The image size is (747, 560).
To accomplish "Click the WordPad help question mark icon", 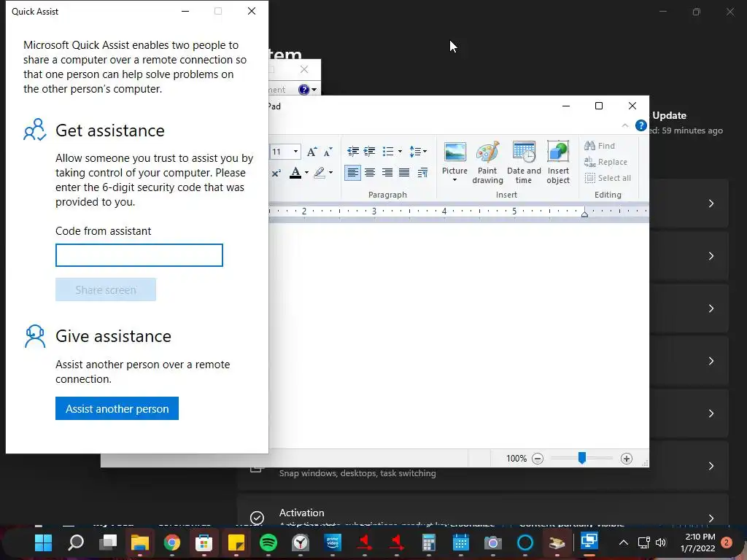I will click(x=641, y=125).
